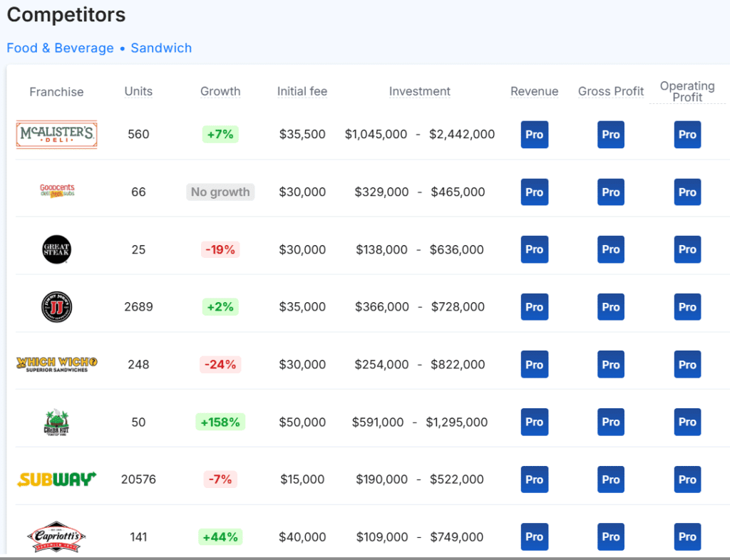This screenshot has height=560, width=730.
Task: Click the -24% growth badge
Action: (220, 365)
